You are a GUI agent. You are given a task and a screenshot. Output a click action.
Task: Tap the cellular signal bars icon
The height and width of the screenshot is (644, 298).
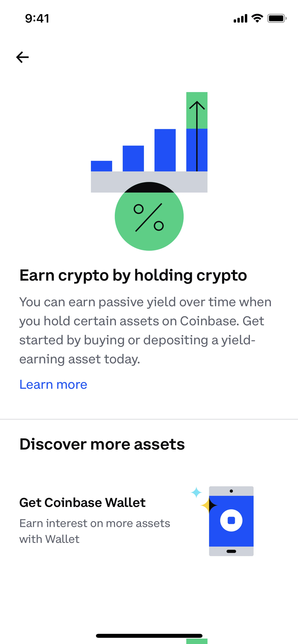click(240, 18)
